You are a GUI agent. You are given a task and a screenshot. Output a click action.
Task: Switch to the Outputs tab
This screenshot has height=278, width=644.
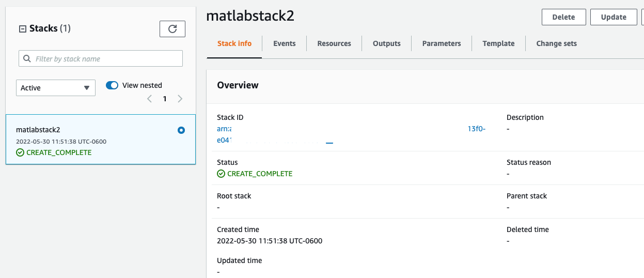click(387, 43)
